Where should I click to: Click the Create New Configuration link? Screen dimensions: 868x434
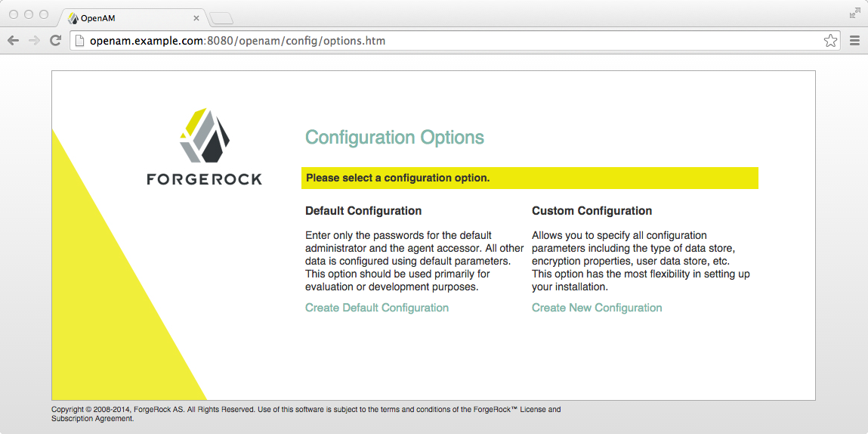[597, 308]
